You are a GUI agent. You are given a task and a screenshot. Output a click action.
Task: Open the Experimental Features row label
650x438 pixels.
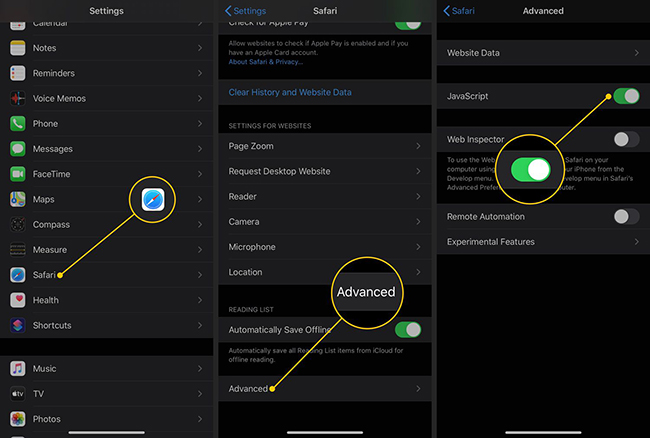pyautogui.click(x=490, y=242)
